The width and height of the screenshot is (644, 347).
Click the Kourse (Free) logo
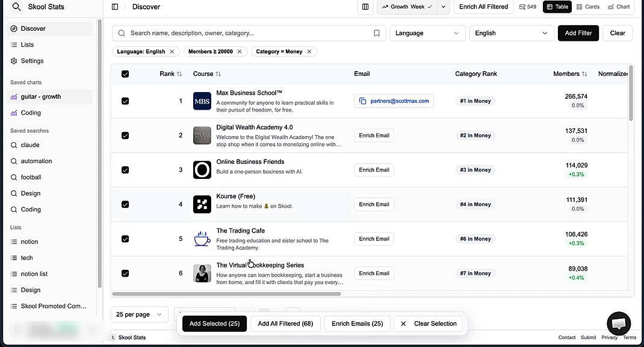coord(202,204)
